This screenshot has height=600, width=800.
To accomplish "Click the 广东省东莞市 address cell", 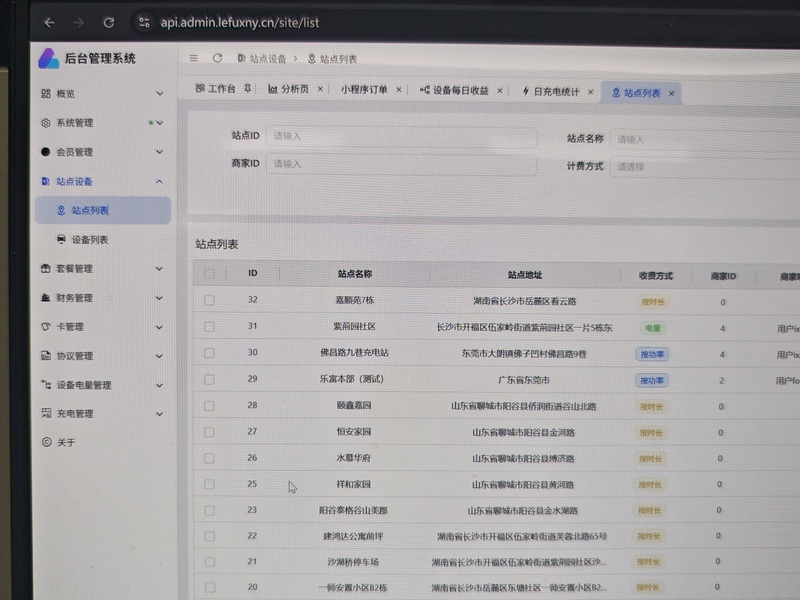I will click(523, 380).
